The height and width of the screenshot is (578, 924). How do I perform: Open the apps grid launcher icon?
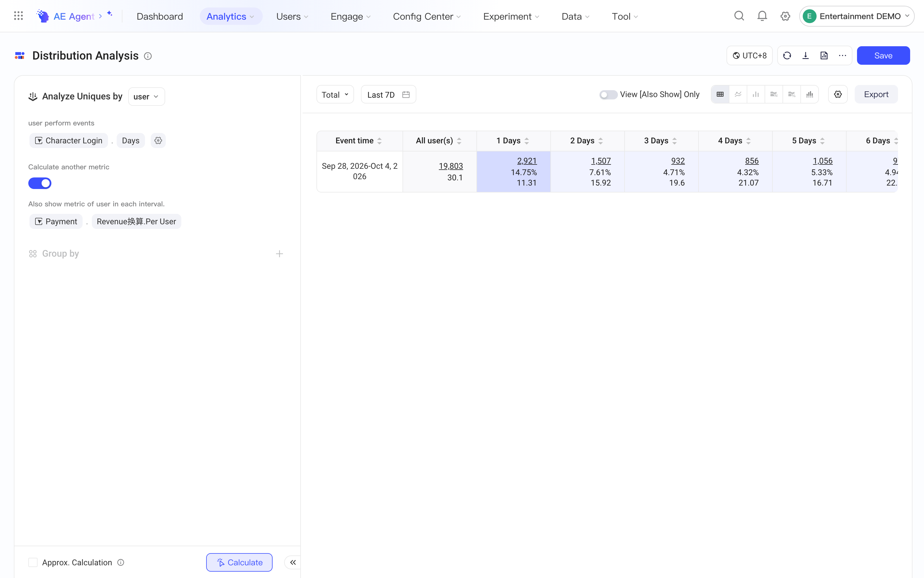[18, 16]
